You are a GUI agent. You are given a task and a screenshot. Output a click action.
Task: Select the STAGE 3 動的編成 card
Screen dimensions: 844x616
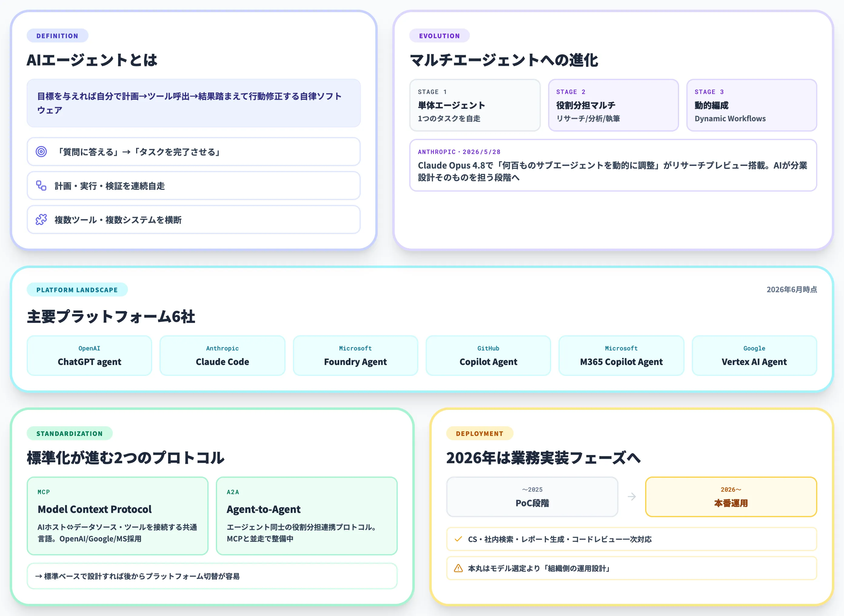point(752,105)
